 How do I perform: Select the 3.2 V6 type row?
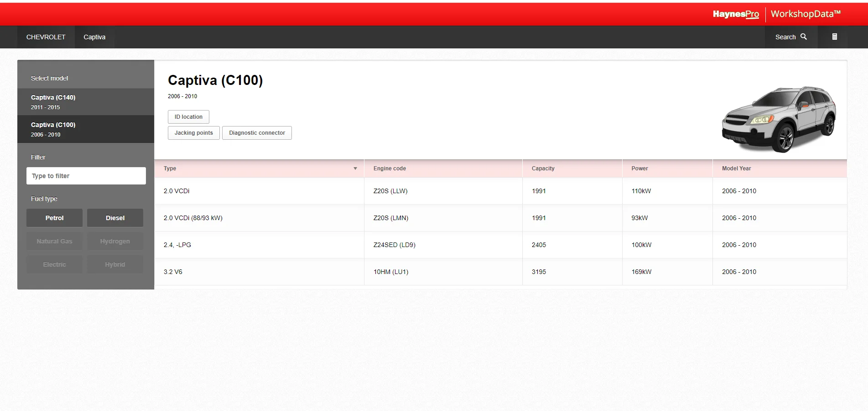click(x=500, y=272)
